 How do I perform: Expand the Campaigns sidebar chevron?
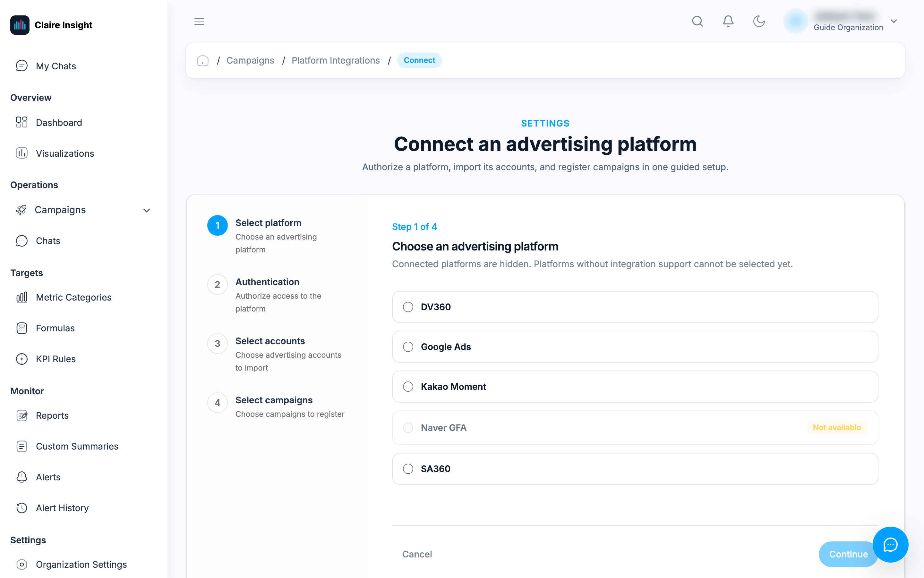click(x=147, y=210)
